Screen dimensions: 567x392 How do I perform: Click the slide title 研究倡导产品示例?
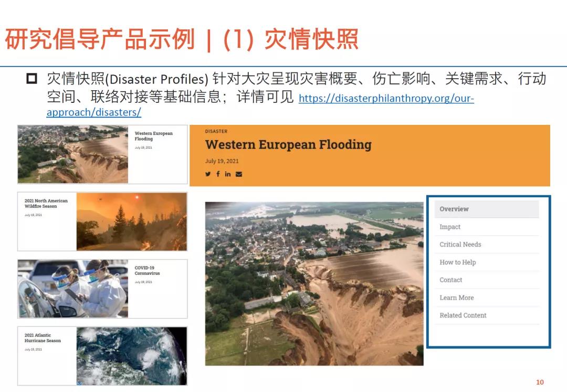click(100, 39)
